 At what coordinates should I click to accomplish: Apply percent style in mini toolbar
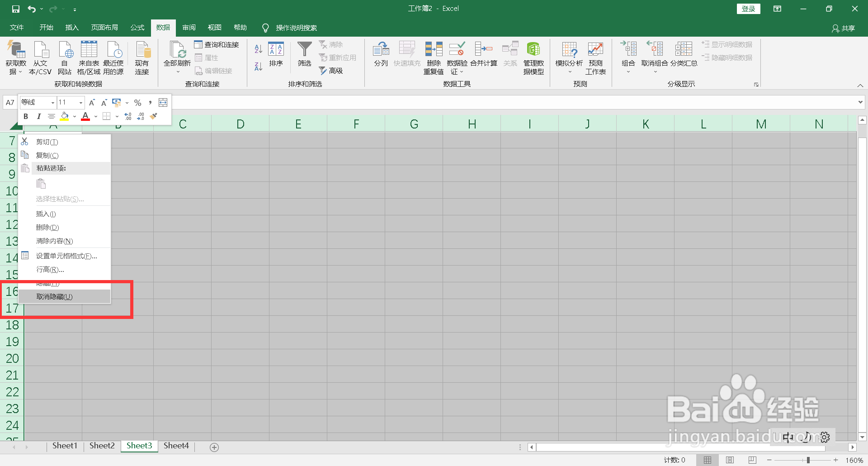(138, 103)
